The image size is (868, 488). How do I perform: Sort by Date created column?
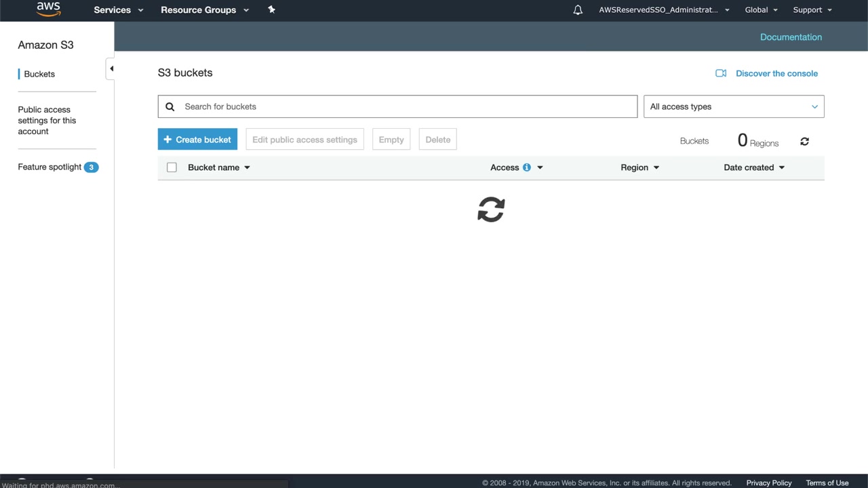(754, 167)
